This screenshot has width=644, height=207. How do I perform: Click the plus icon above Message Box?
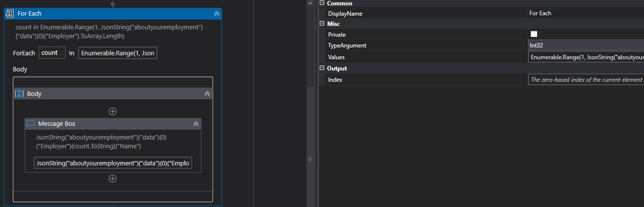tap(112, 112)
